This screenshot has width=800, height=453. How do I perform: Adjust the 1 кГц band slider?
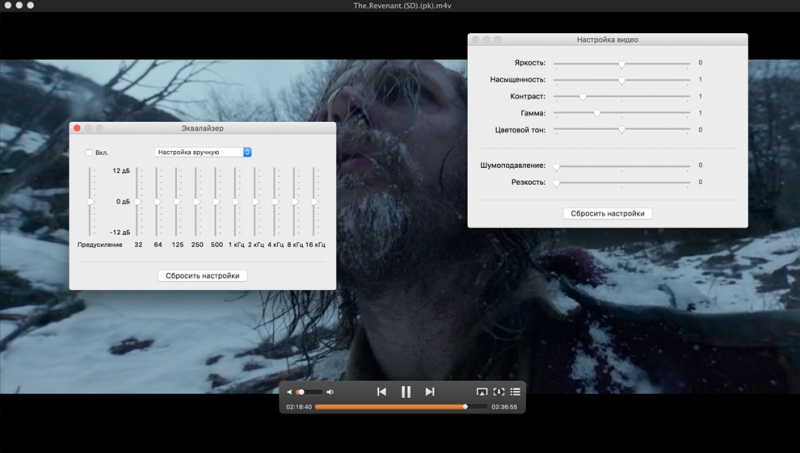coord(235,202)
